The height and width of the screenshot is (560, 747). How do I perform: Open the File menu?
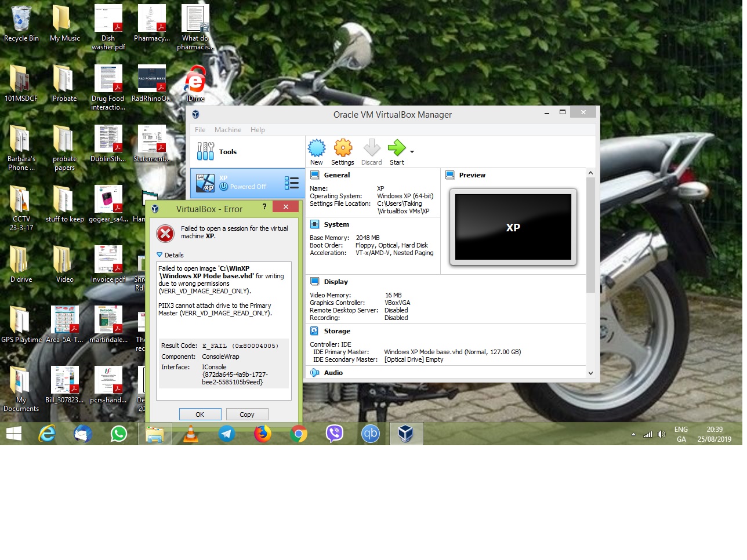200,130
